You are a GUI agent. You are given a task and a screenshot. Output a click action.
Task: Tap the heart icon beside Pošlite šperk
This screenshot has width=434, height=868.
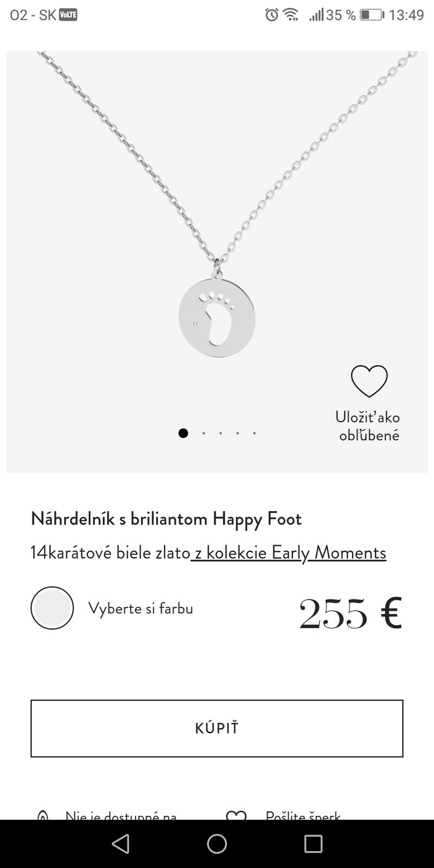236,815
